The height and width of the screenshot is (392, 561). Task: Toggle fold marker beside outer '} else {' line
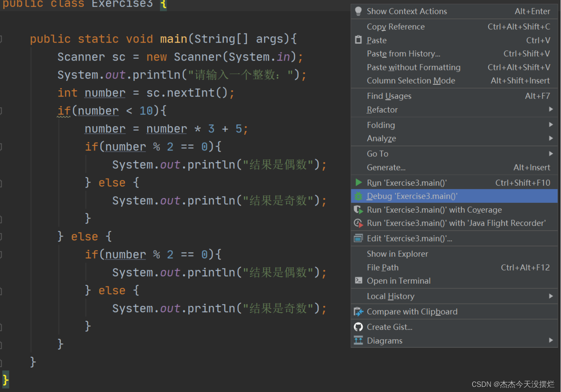point(1,236)
